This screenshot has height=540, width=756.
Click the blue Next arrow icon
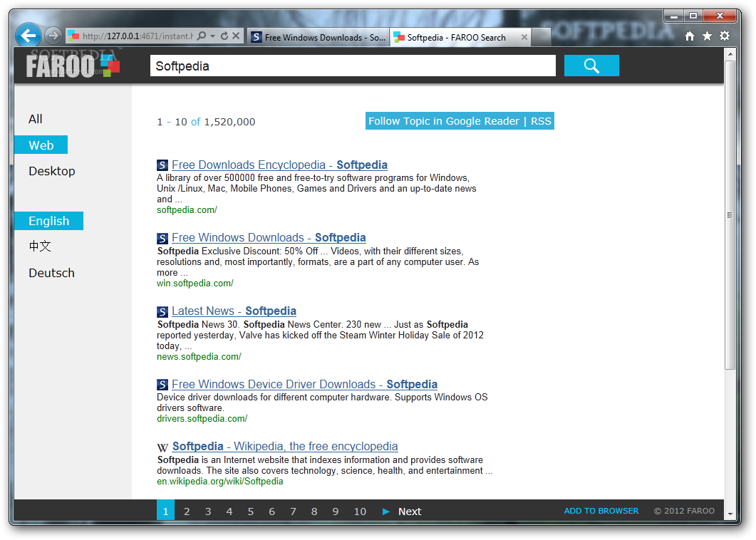[385, 512]
